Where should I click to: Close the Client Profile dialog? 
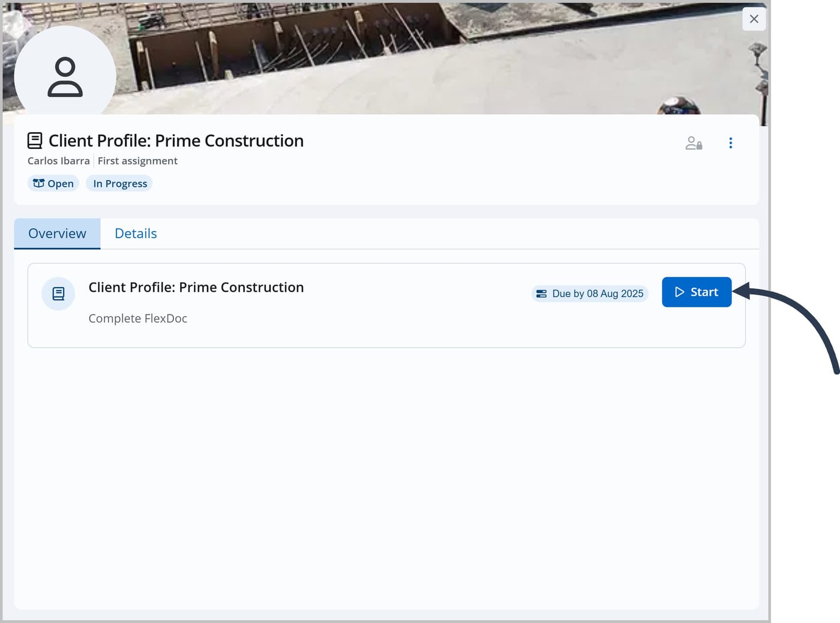pos(754,19)
